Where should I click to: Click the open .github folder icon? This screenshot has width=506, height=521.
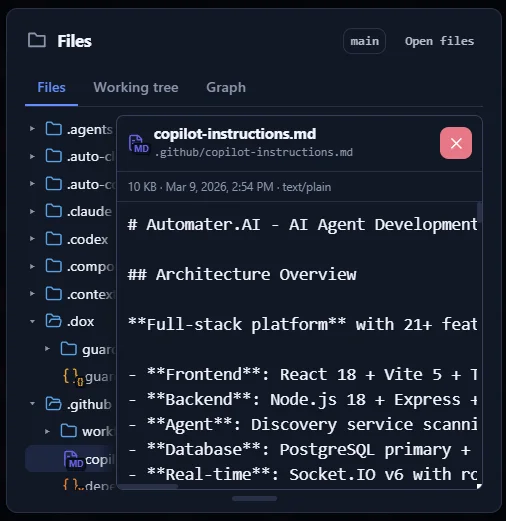click(53, 404)
